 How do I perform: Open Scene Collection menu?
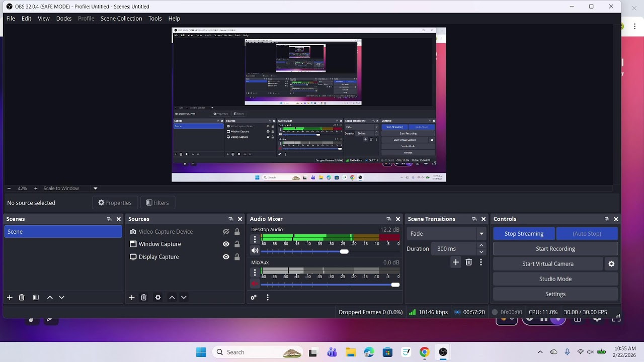[121, 18]
